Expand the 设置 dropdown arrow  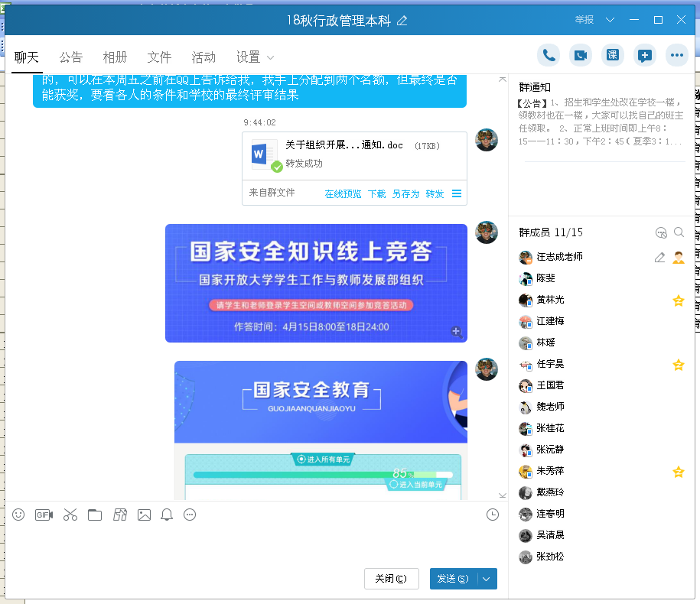coord(270,58)
